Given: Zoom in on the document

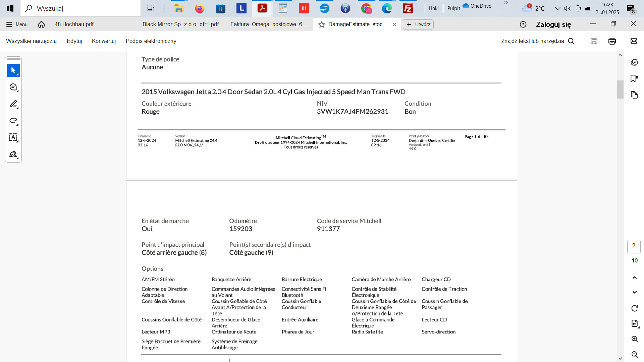Looking at the screenshot, I should click(x=634, y=339).
